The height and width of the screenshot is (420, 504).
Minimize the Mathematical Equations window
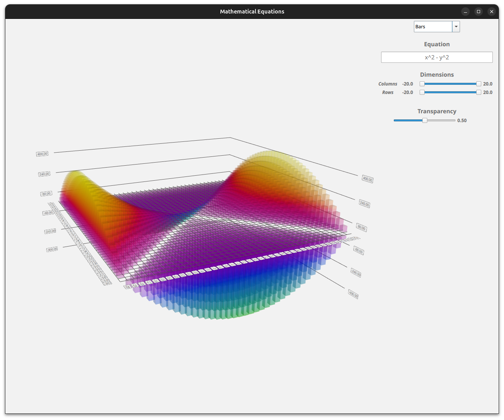[465, 12]
